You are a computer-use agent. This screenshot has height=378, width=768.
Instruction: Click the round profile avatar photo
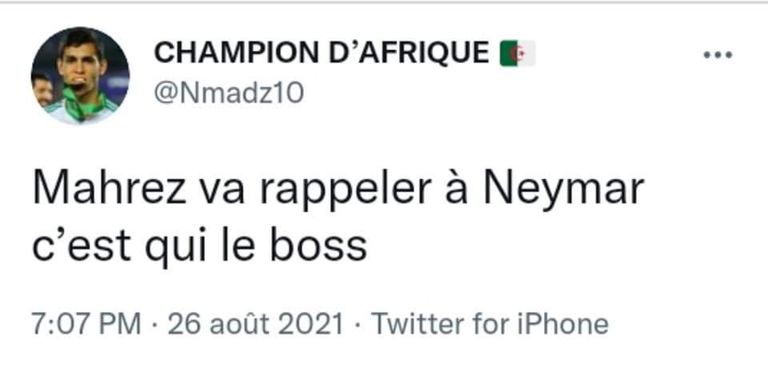(80, 76)
